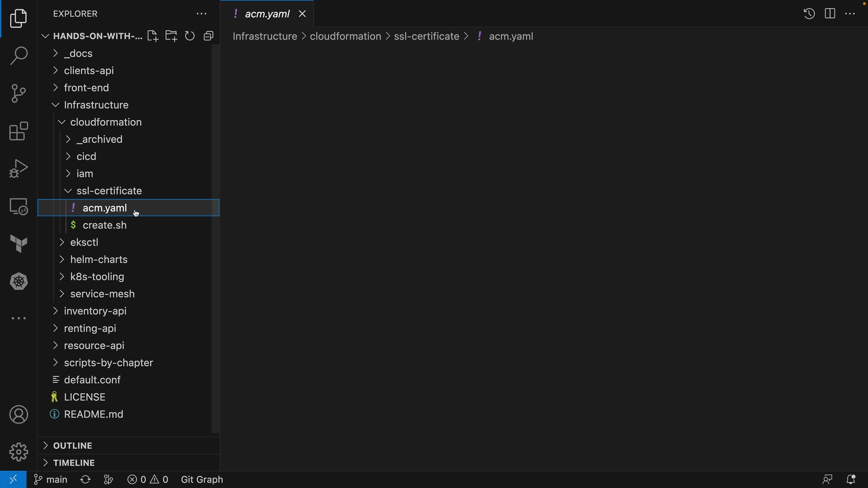Open Source Control view
Viewport: 868px width, 488px height.
click(19, 94)
